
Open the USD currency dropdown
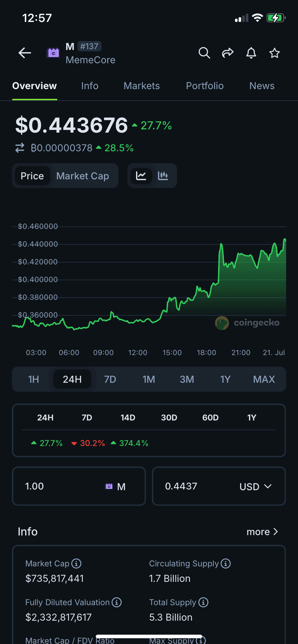click(x=255, y=486)
